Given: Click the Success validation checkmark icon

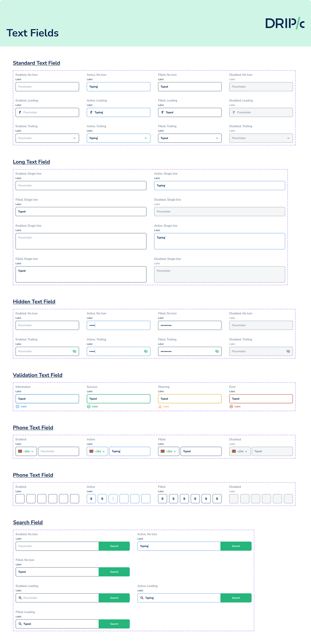Looking at the screenshot, I should pos(89,407).
